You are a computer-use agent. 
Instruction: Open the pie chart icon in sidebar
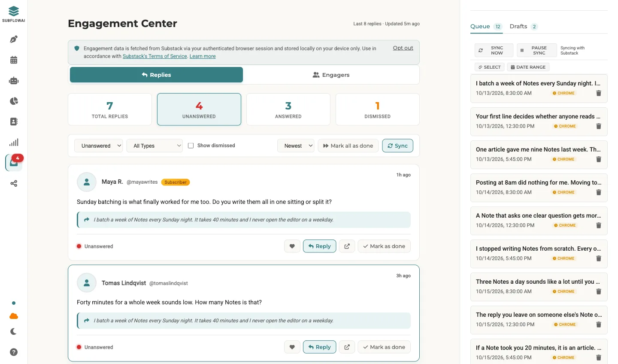[x=14, y=101]
